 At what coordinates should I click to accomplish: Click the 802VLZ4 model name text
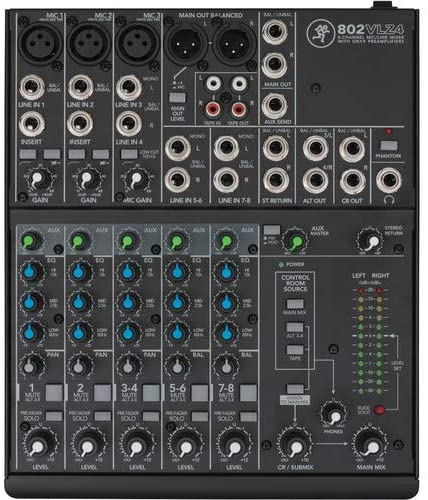pyautogui.click(x=370, y=29)
